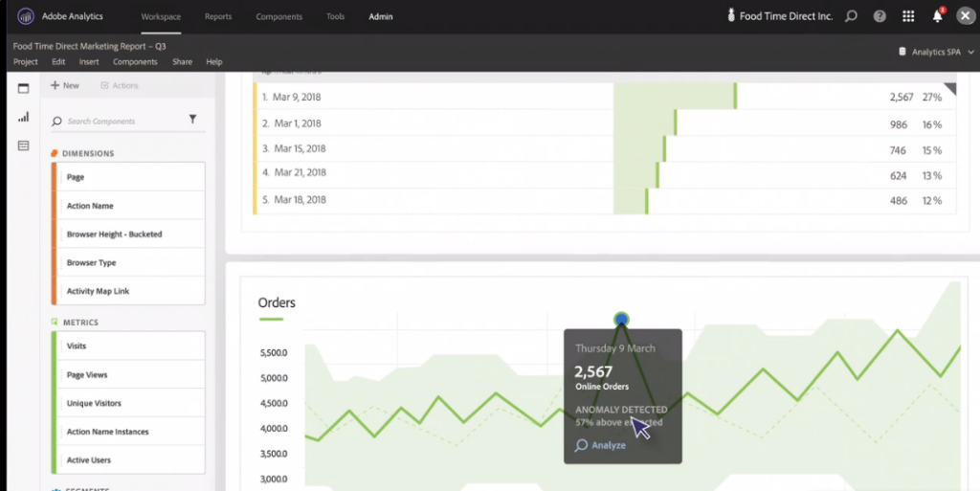Click the 486 value cell
This screenshot has height=491, width=980.
click(x=898, y=201)
